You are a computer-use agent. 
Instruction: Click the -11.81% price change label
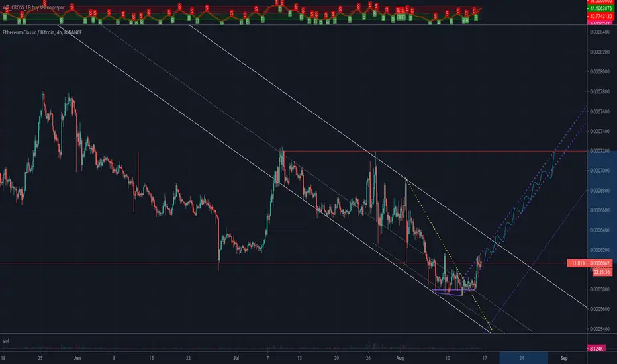click(x=577, y=263)
